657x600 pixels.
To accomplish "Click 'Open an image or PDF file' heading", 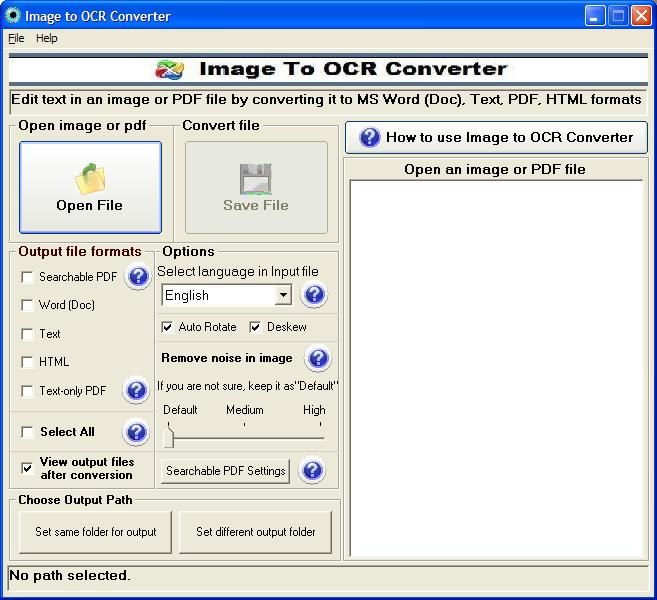I will tap(495, 169).
